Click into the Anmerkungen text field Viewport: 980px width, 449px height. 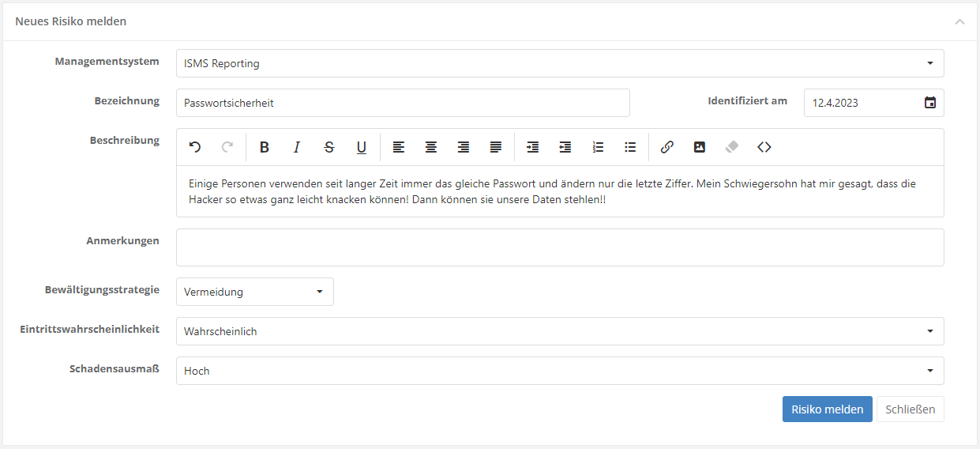pyautogui.click(x=559, y=247)
